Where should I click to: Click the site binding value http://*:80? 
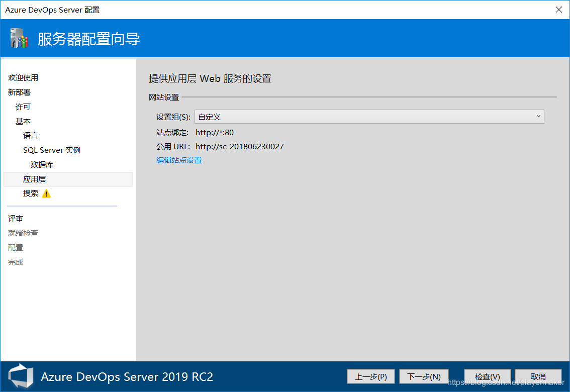click(x=215, y=133)
